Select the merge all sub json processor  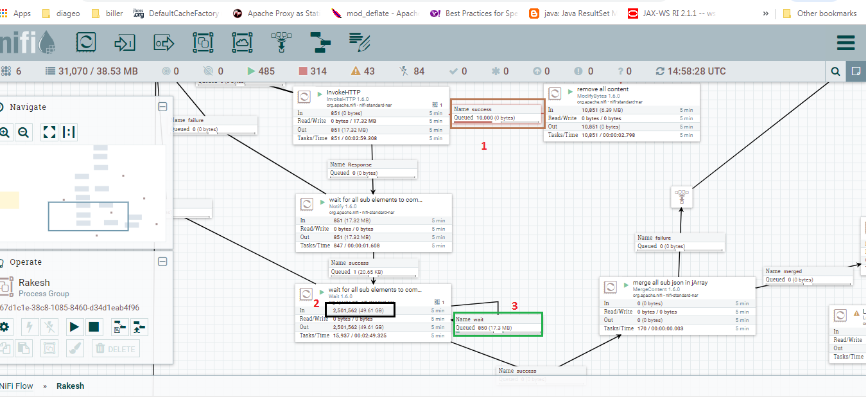click(x=677, y=306)
